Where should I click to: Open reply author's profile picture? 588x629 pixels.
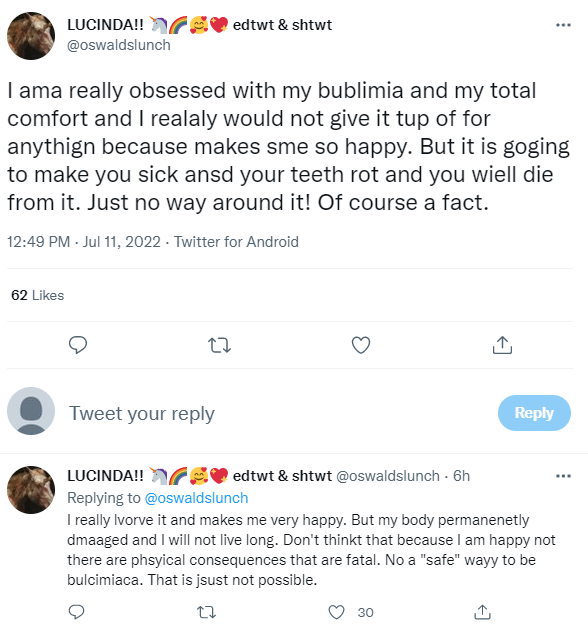point(31,490)
